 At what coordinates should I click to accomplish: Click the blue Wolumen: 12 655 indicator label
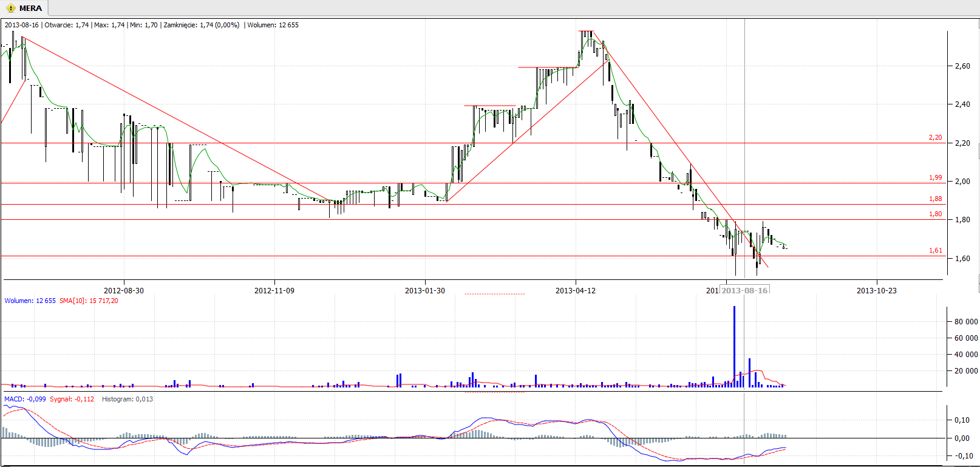click(30, 301)
